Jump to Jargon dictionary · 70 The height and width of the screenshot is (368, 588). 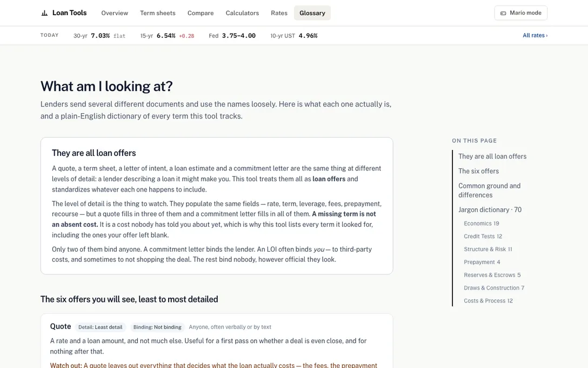pos(490,209)
